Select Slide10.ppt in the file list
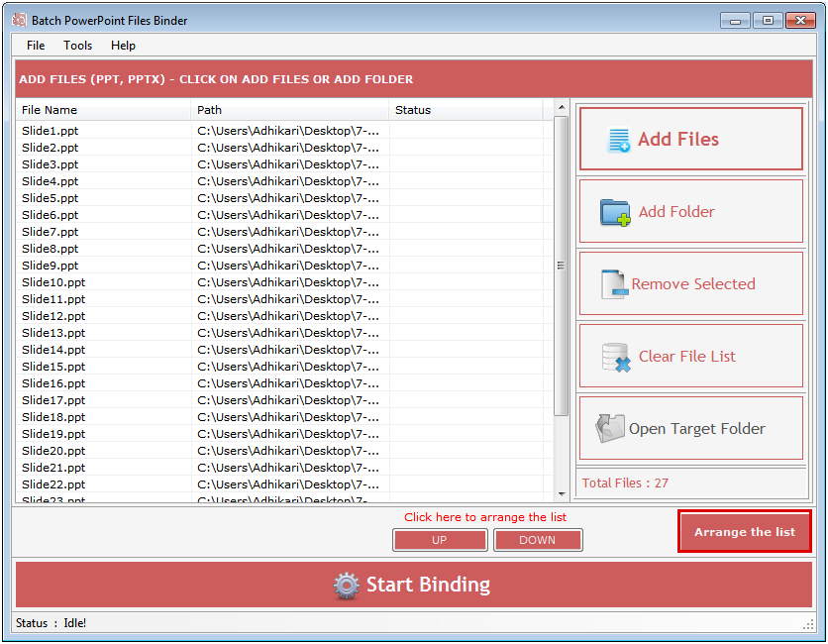828x644 pixels. [x=53, y=282]
